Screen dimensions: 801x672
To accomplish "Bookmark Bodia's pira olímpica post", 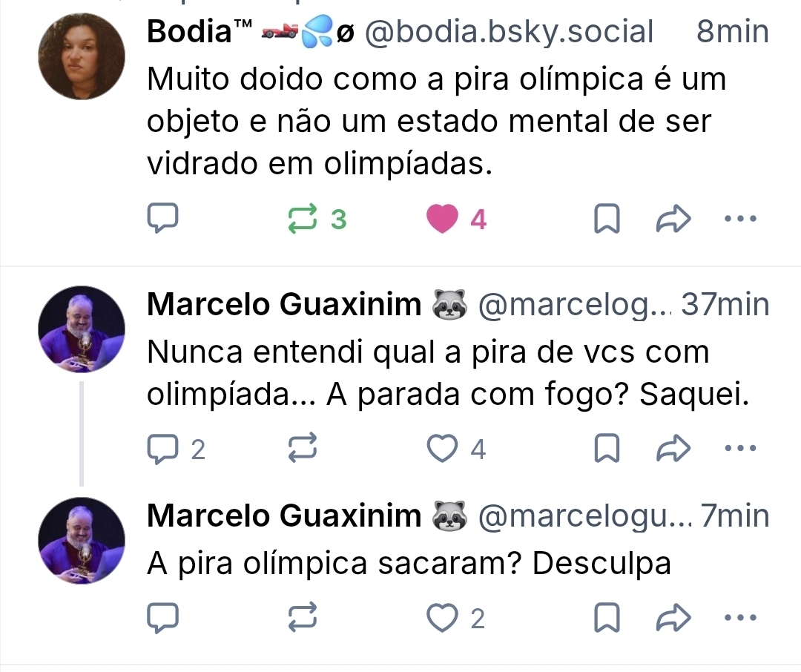I will [x=607, y=220].
